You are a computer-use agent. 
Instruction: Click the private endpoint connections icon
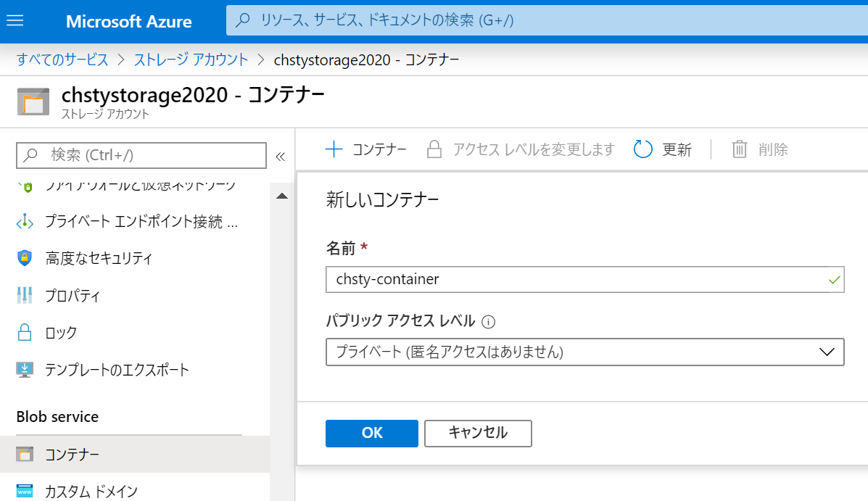click(25, 222)
